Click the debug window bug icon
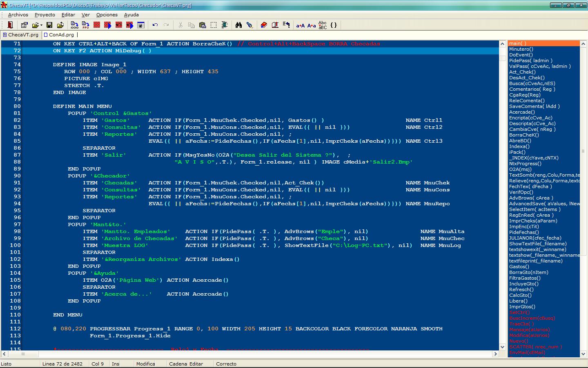Viewport: 588px width, 368px height. (x=141, y=25)
